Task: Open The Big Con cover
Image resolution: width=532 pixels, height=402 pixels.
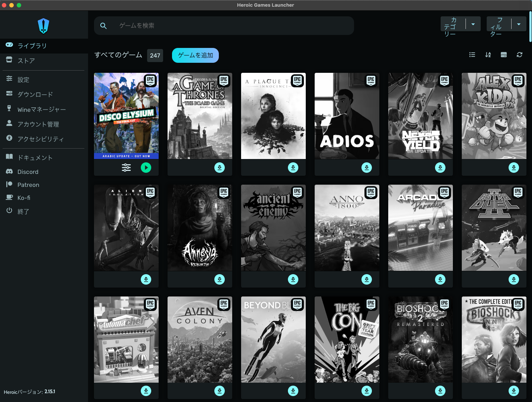Action: [x=347, y=340]
